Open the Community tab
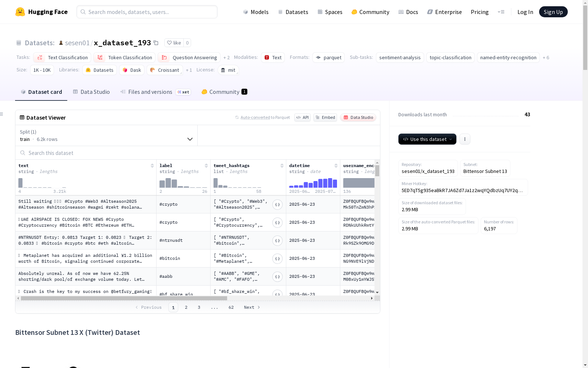This screenshot has width=588, height=368. click(x=224, y=92)
